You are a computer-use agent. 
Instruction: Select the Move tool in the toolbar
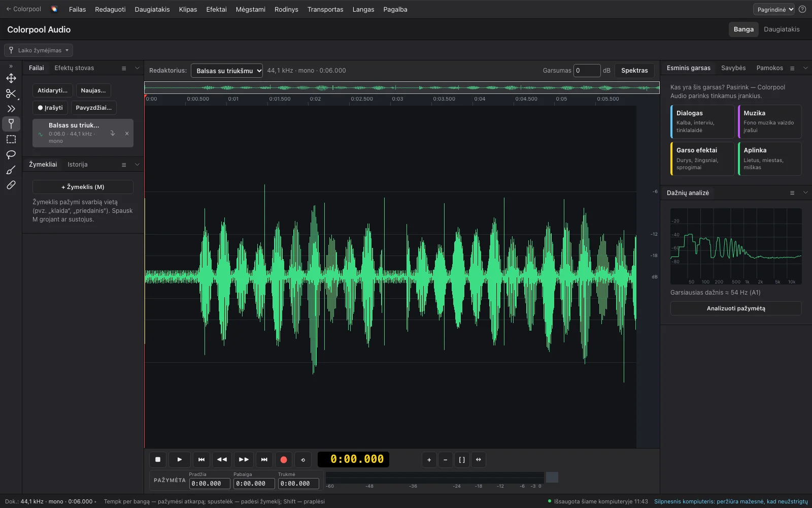[11, 78]
